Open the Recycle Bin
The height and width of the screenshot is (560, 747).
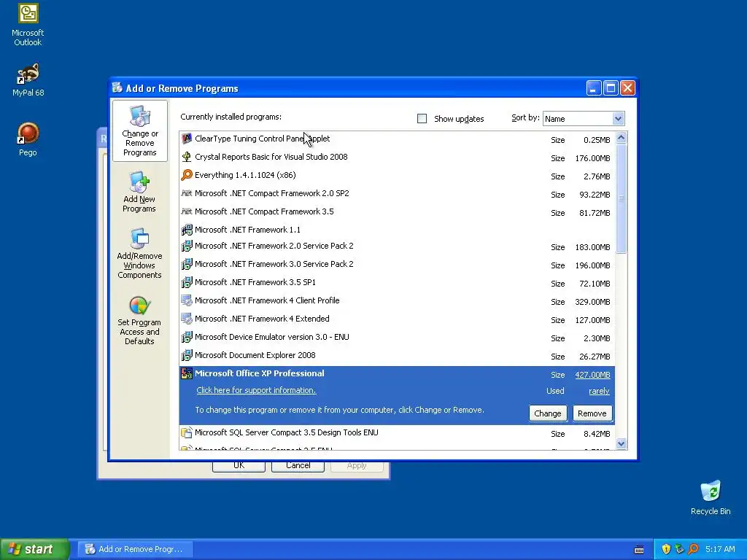(711, 497)
